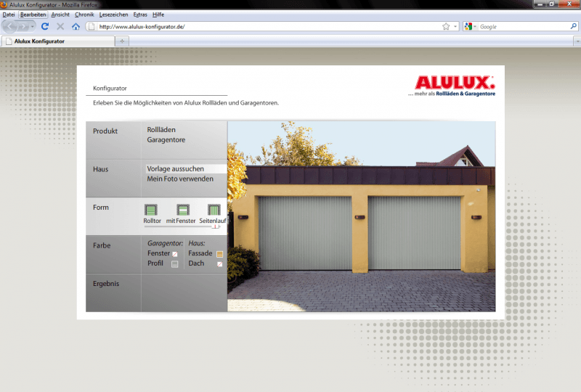Open the Extras menu

click(140, 15)
